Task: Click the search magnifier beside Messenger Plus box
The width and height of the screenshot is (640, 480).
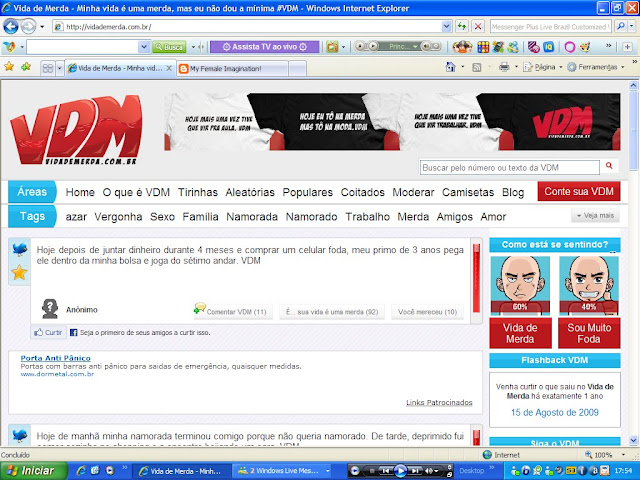Action: [620, 27]
